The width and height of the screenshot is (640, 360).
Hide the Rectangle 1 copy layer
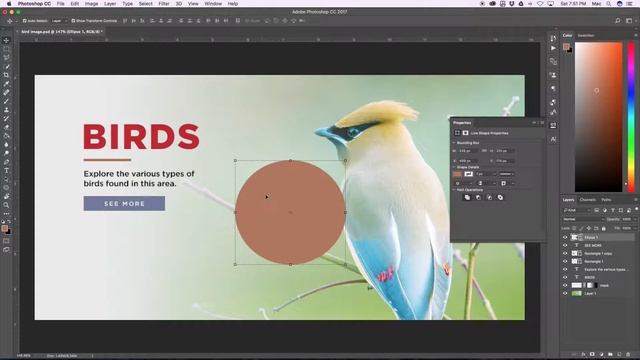point(565,253)
